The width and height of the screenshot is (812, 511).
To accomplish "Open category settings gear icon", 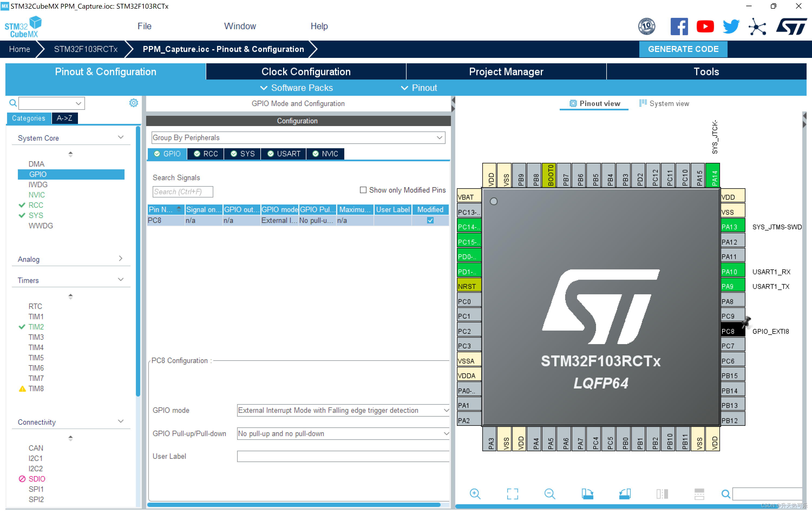I will [x=133, y=103].
